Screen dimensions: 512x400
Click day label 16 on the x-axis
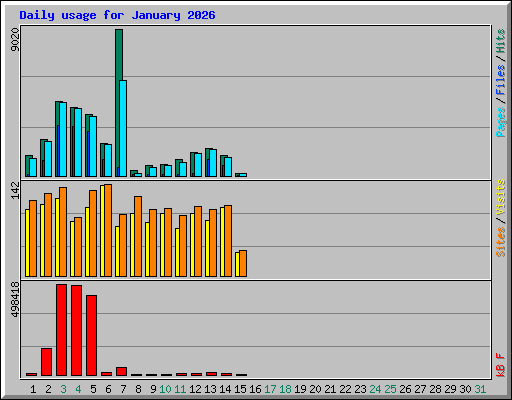click(255, 389)
